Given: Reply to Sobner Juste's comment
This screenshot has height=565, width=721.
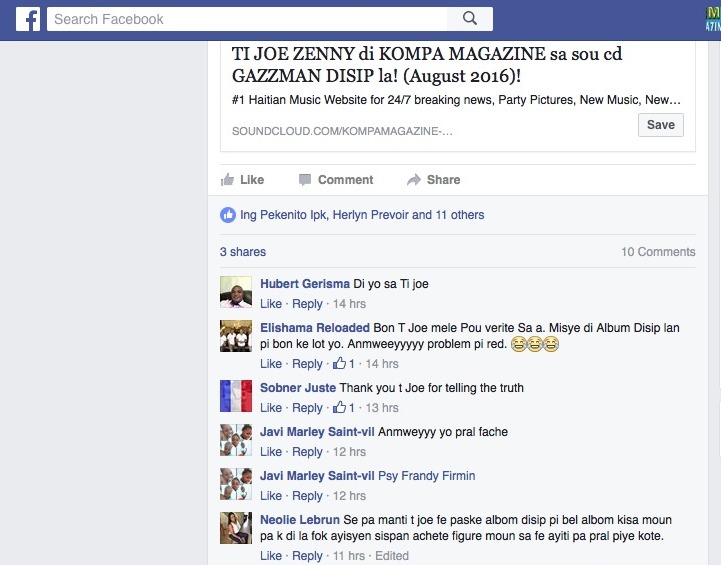Looking at the screenshot, I should (307, 408).
